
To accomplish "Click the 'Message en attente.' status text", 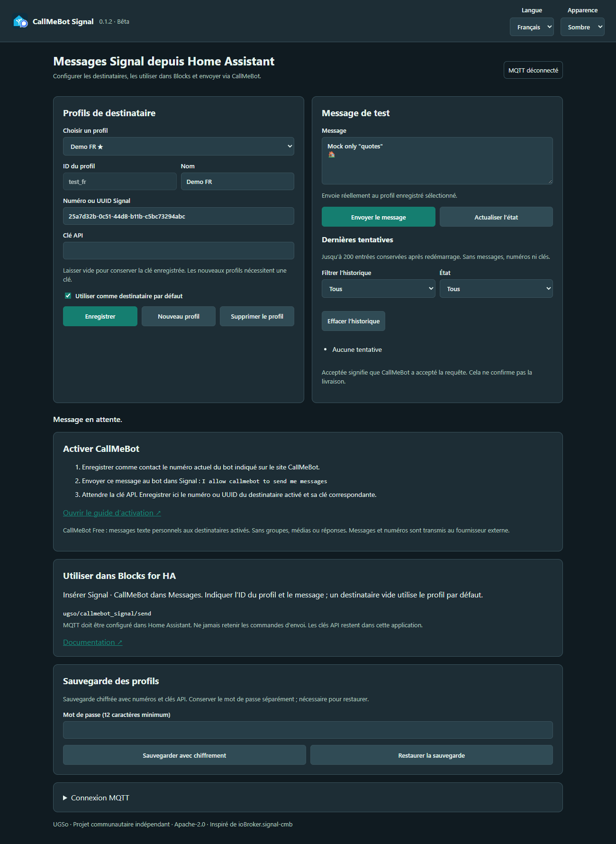I will 88,420.
